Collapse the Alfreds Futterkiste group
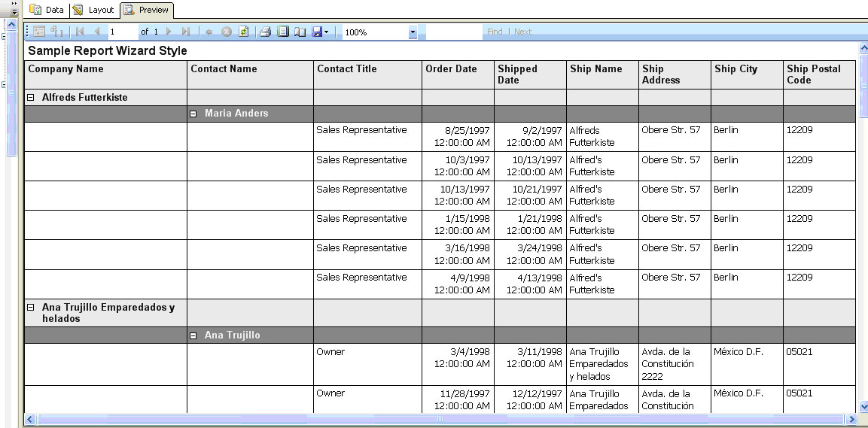Screen dimensions: 868x428 (x=31, y=97)
